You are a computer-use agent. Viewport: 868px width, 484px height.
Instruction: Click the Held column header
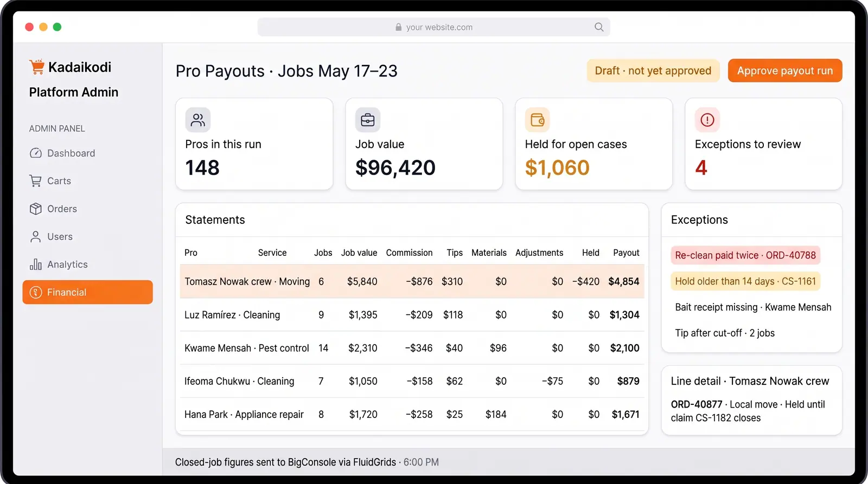coord(591,253)
